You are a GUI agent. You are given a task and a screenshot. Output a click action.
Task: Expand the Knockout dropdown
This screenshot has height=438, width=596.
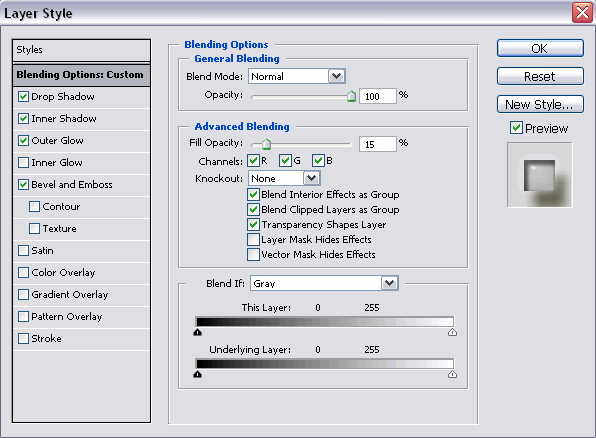pos(311,178)
